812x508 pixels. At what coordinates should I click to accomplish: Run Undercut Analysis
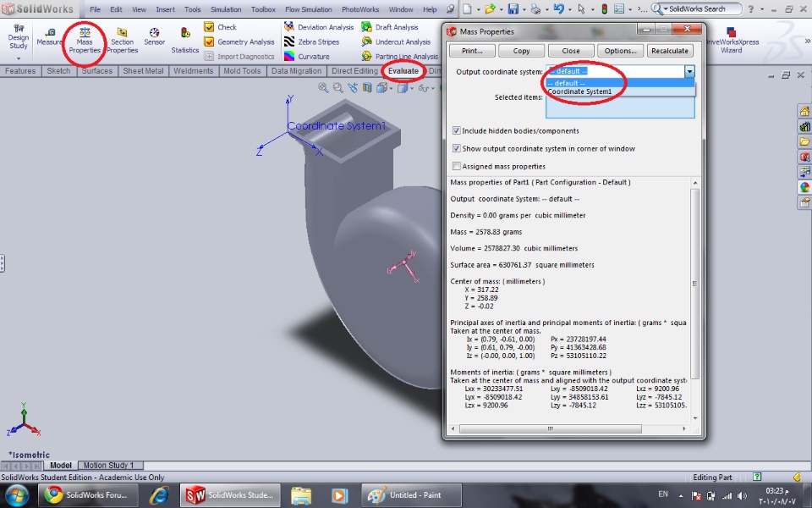pos(396,41)
